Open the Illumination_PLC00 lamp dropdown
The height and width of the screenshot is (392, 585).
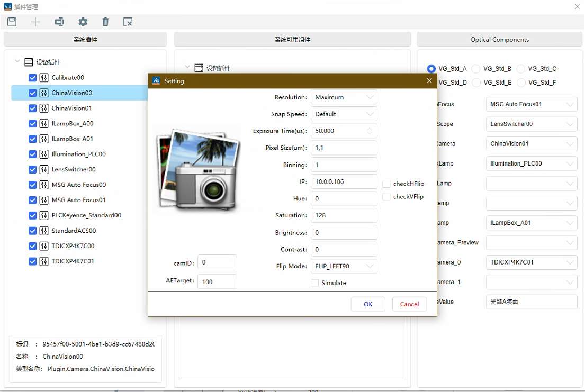532,163
